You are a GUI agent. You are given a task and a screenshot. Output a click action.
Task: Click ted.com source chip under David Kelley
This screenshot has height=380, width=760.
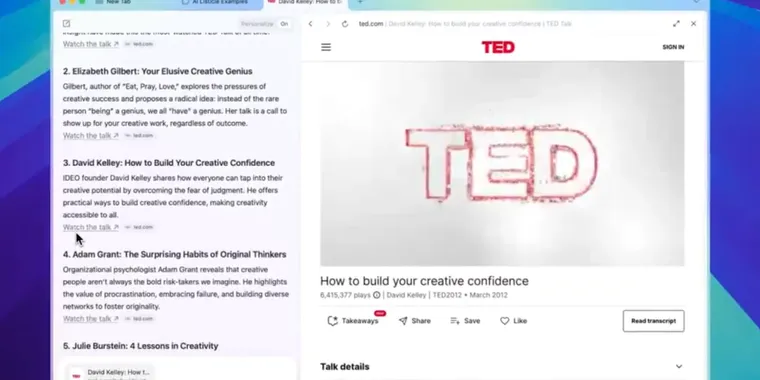(x=139, y=227)
